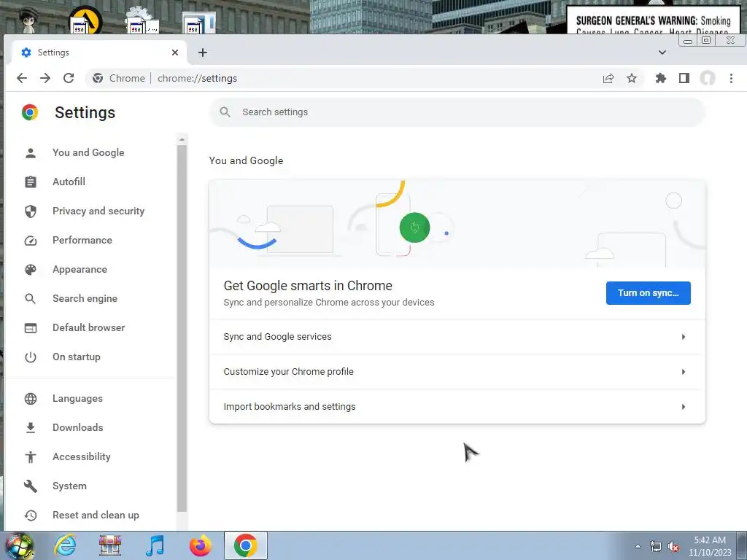Viewport: 747px width, 560px height.
Task: Expand Sync and Google services row
Action: [x=457, y=337]
